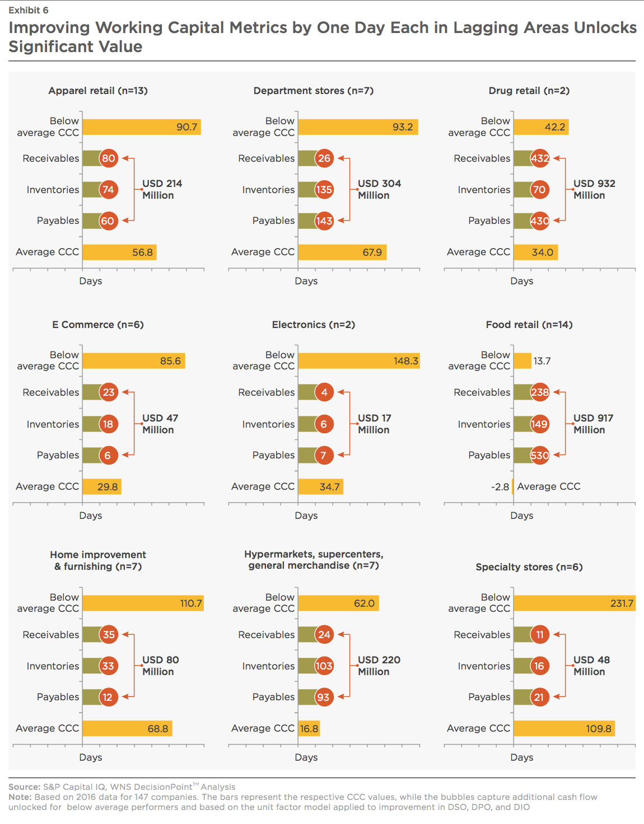Click the Exhibit 6 heading text
Image resolution: width=644 pixels, height=824 pixels.
29,10
